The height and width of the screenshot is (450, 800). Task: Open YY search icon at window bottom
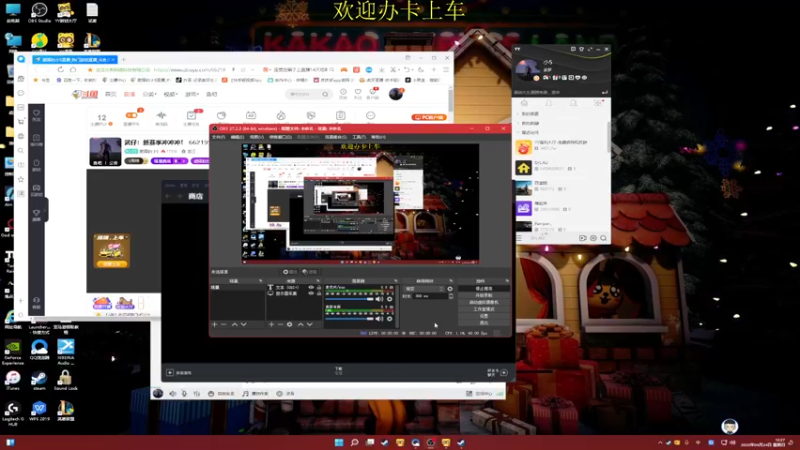click(604, 238)
